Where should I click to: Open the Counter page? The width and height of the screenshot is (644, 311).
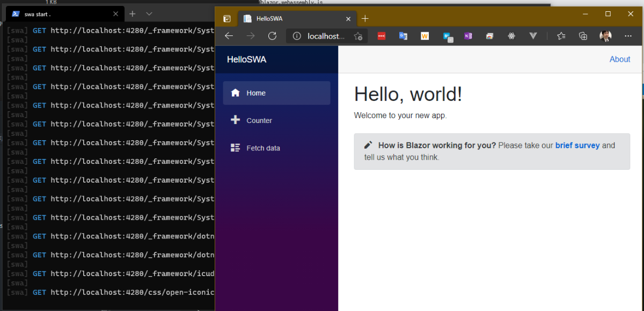pyautogui.click(x=276, y=120)
